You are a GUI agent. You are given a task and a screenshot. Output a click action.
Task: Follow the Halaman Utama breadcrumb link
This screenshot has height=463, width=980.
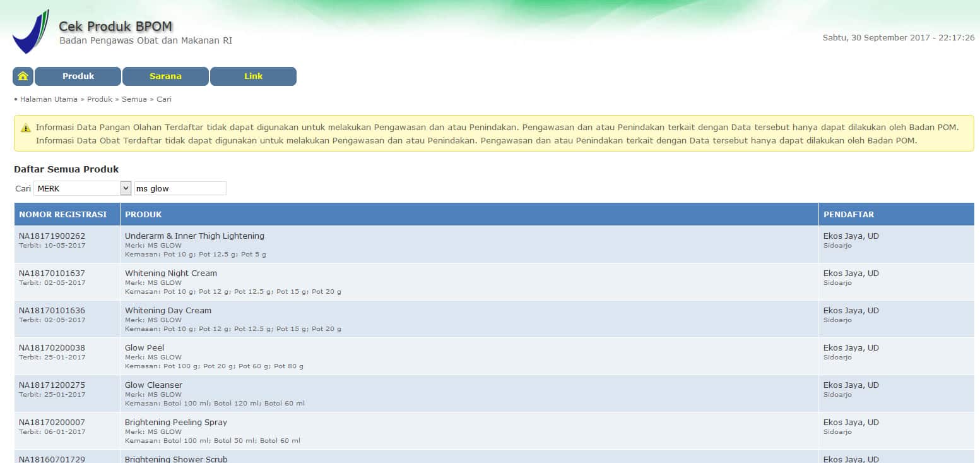pyautogui.click(x=49, y=99)
